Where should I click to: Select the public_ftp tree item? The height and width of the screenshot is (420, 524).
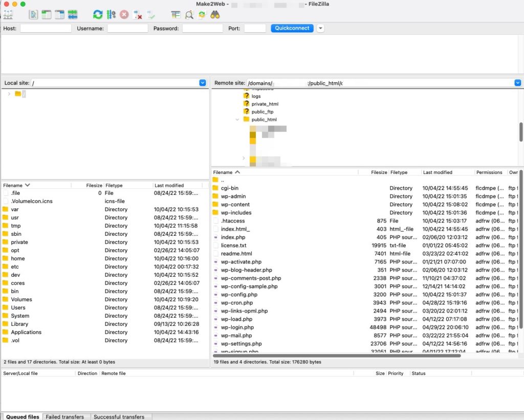(263, 112)
